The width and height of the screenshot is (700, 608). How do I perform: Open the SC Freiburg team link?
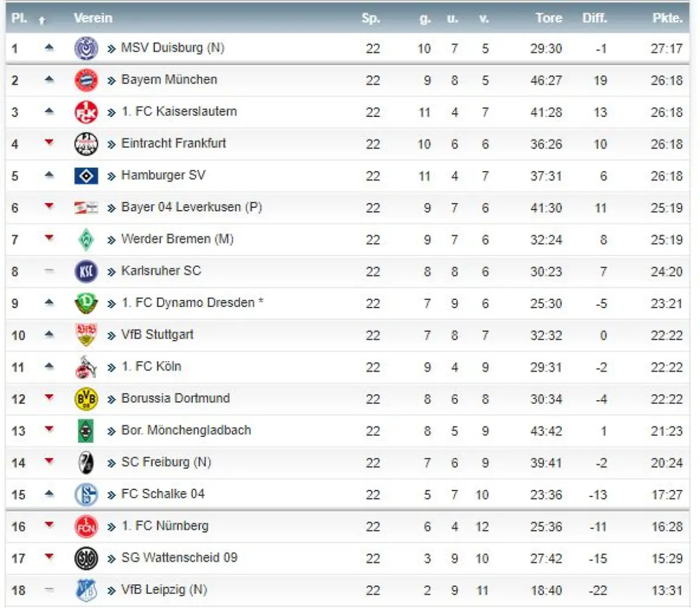tap(166, 462)
